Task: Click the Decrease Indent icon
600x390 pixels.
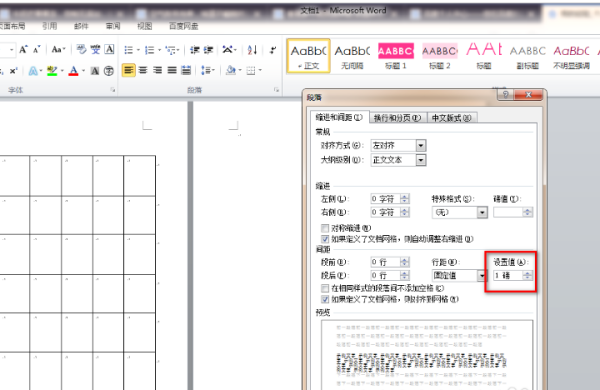Action: [195, 50]
